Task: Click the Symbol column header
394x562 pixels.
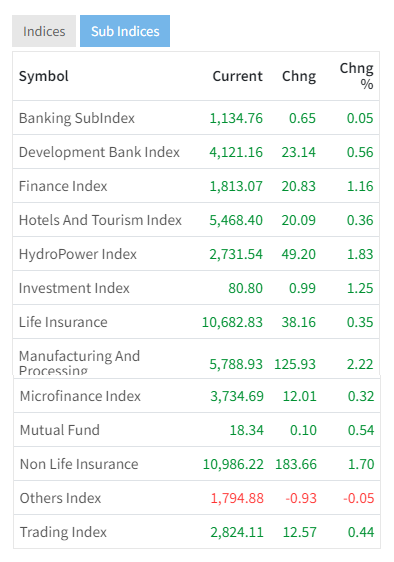Action: [44, 76]
